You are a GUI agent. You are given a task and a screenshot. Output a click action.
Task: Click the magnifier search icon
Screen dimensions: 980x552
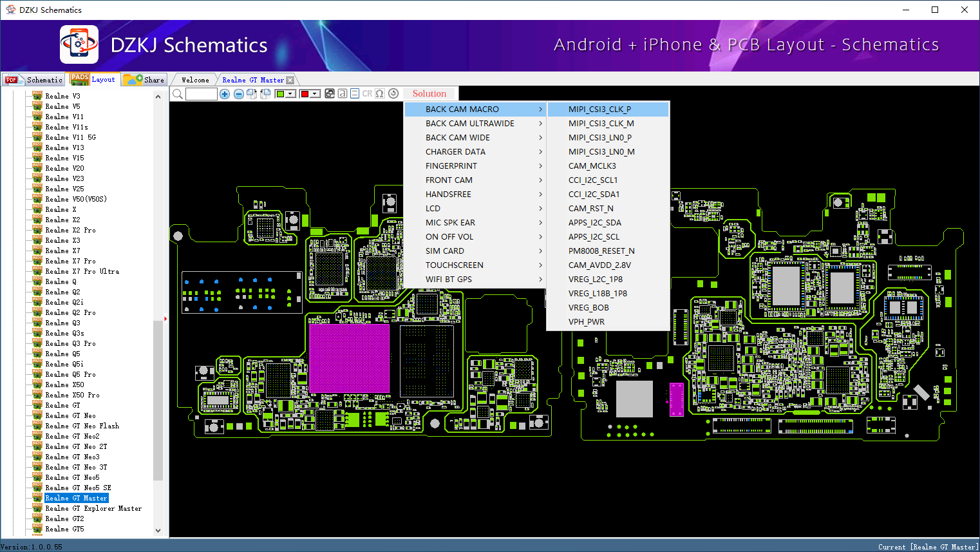point(178,94)
